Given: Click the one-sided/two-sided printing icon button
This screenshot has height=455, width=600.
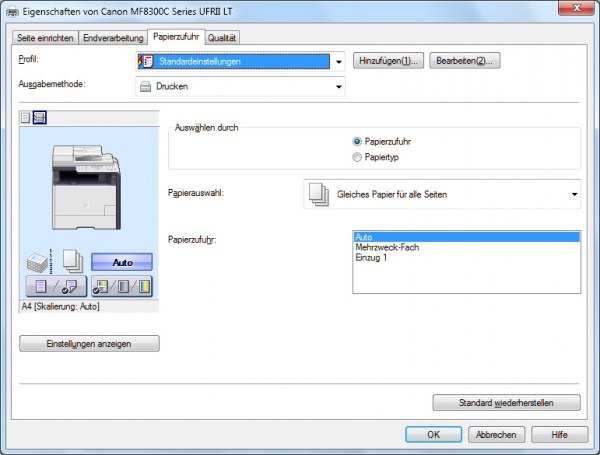Looking at the screenshot, I should pyautogui.click(x=54, y=287).
